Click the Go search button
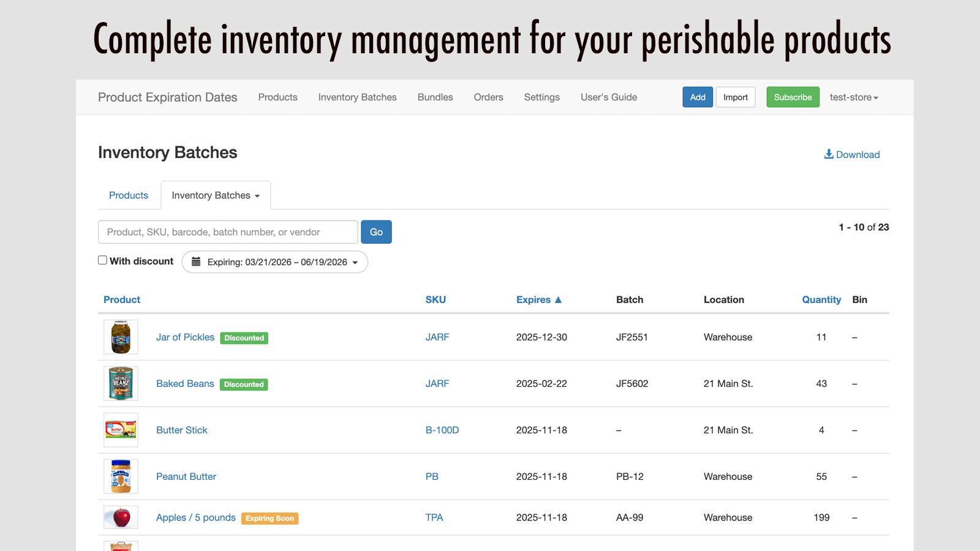The image size is (980, 551). click(x=376, y=232)
